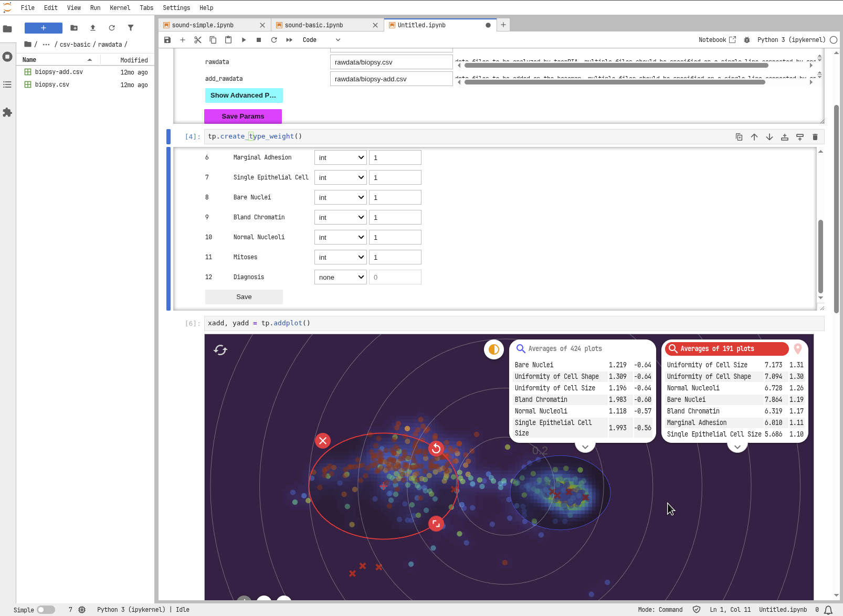Insert a cell below the active cell via its toolbar
The width and height of the screenshot is (843, 616).
[800, 137]
